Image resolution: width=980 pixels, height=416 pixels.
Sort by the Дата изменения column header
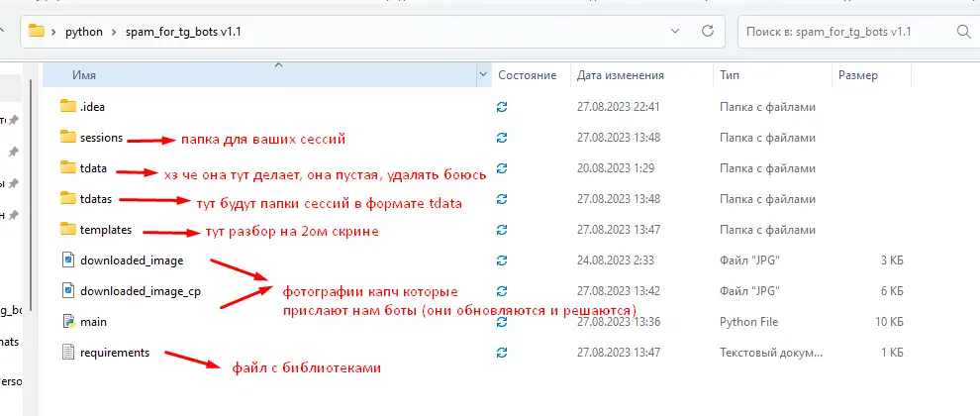click(x=620, y=75)
